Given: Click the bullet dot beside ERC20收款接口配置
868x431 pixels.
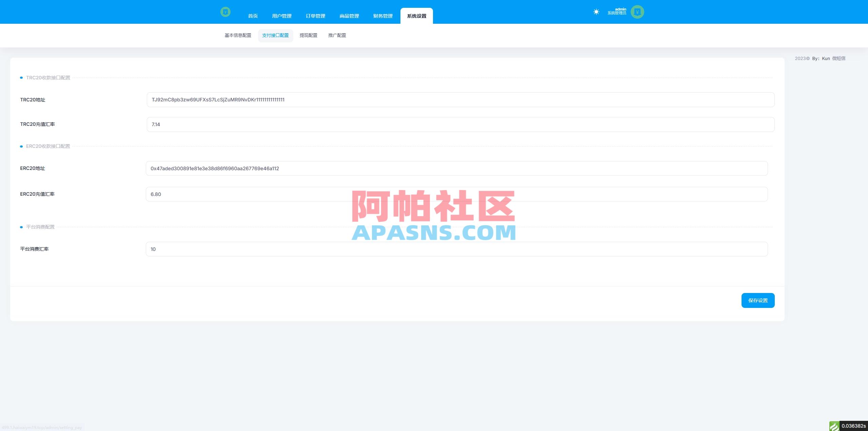Looking at the screenshot, I should pyautogui.click(x=21, y=146).
